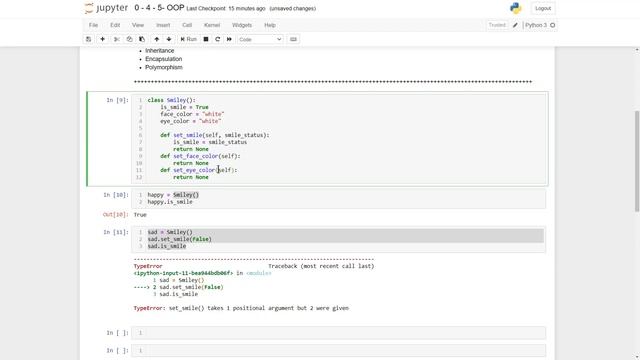Viewport: 640px width, 360px height.
Task: Click the second empty code cell
Action: [339, 350]
